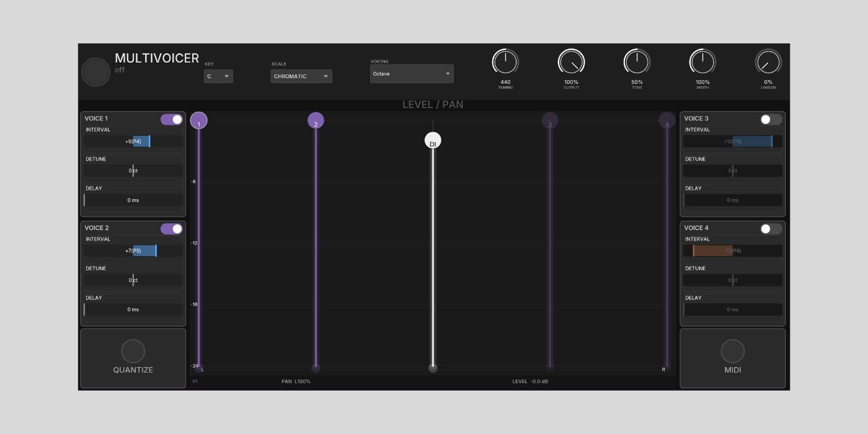
Task: Click the Width knob at 100%
Action: 702,62
